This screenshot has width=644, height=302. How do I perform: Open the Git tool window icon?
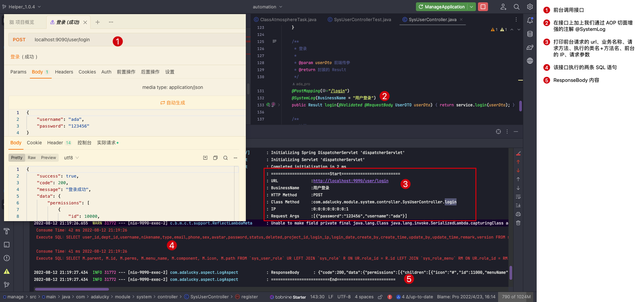tap(7, 285)
